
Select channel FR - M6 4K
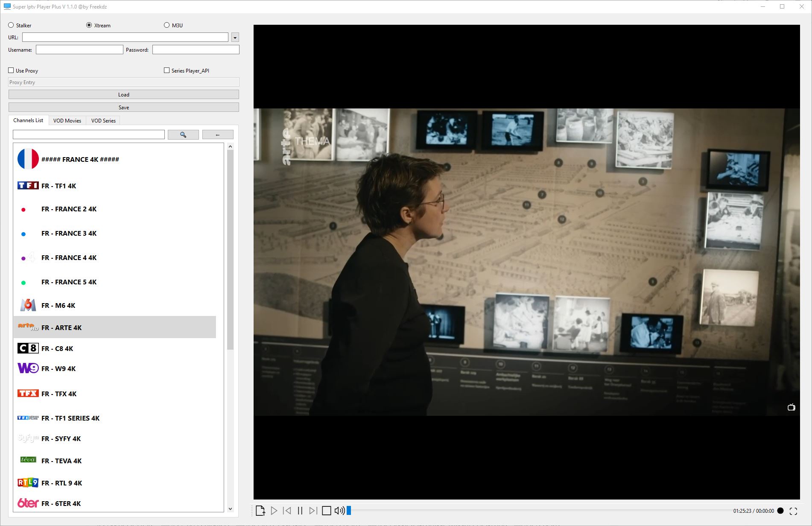click(x=115, y=305)
